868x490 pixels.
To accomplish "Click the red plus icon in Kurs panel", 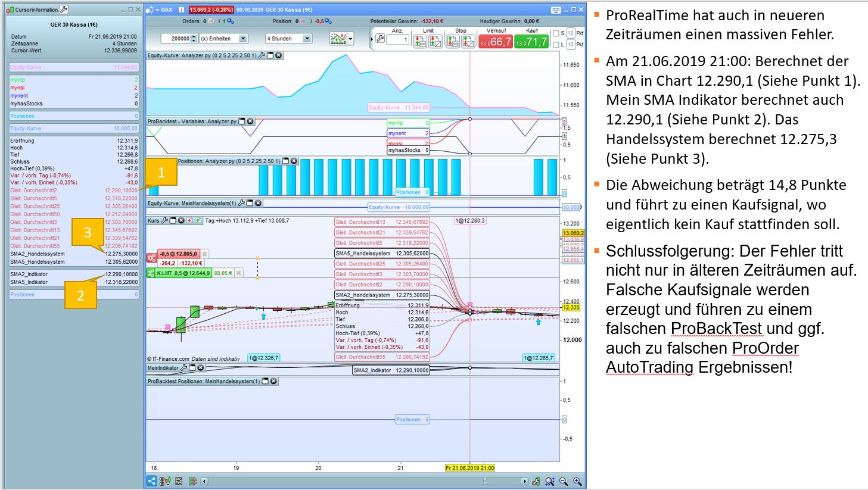I will [x=189, y=220].
